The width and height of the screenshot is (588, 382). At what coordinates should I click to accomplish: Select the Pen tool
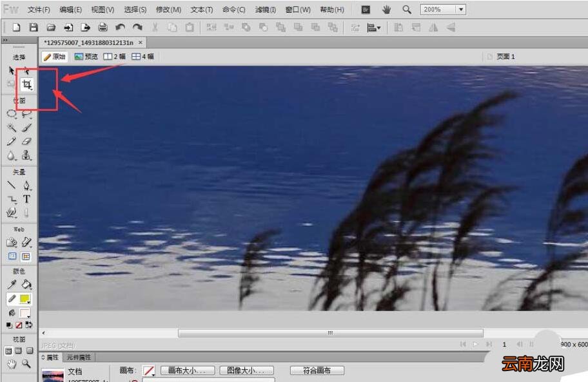[26, 185]
